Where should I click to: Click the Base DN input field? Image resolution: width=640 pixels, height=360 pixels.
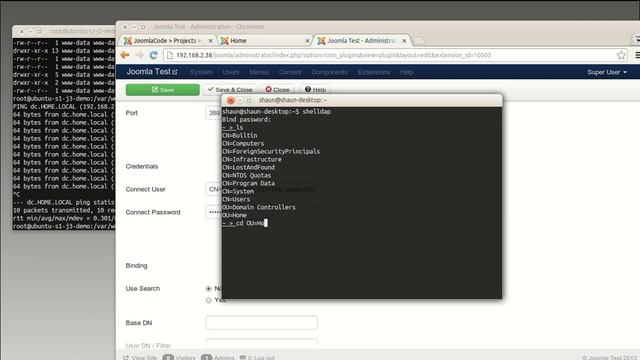point(262,322)
